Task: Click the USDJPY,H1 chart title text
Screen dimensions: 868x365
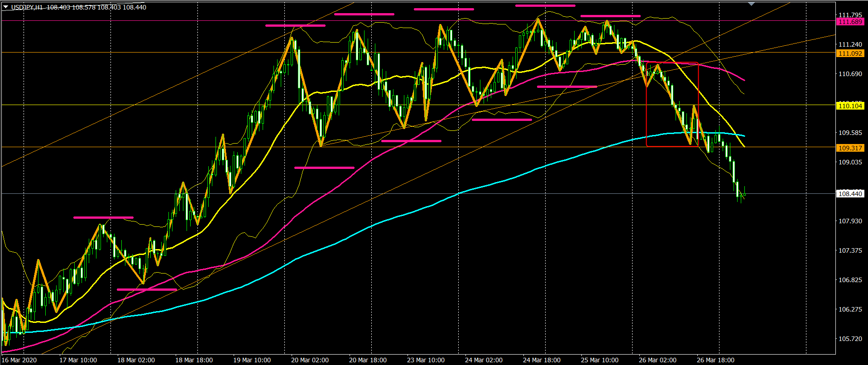Action: click(27, 7)
